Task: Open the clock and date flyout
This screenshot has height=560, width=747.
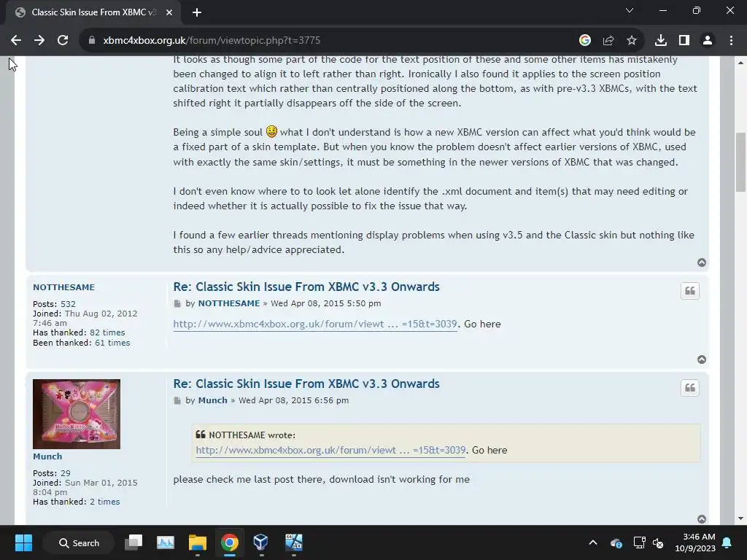Action: point(694,542)
